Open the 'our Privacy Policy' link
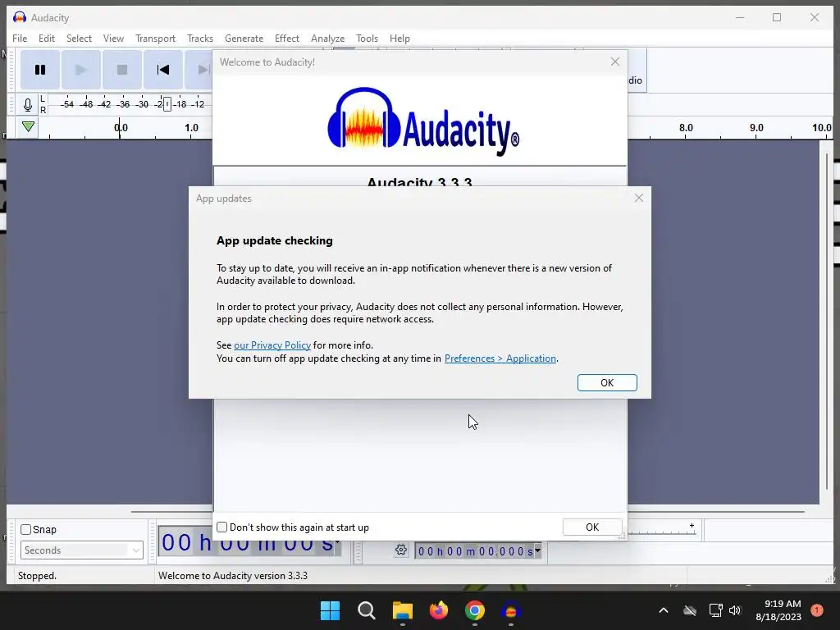The height and width of the screenshot is (630, 840). (272, 345)
